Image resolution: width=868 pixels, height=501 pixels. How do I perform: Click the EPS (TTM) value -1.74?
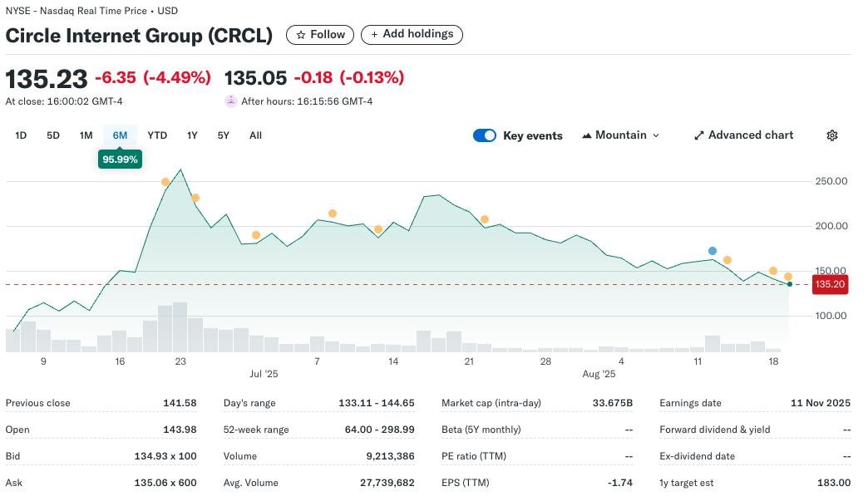(620, 483)
